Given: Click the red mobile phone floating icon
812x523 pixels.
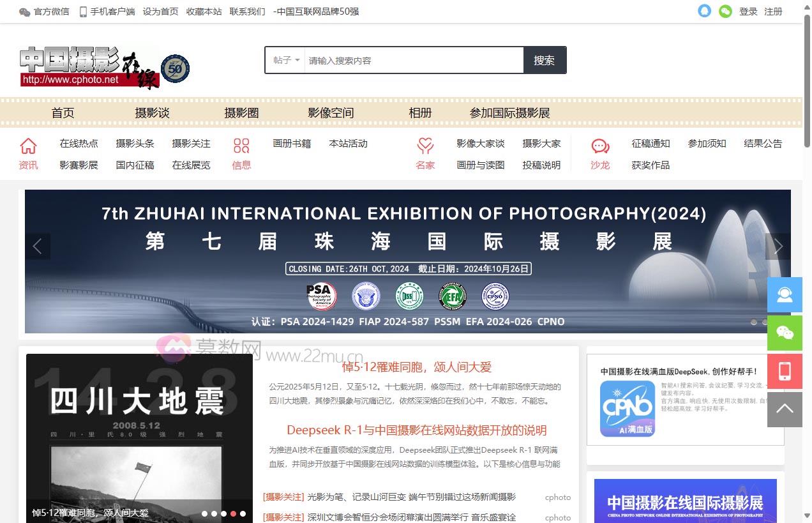Looking at the screenshot, I should click(785, 371).
